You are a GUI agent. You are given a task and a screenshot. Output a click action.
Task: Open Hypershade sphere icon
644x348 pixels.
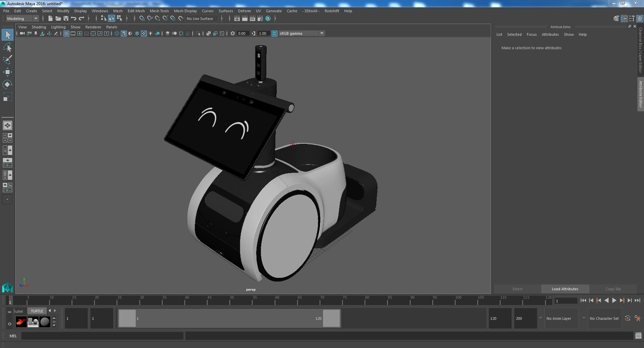[268, 18]
